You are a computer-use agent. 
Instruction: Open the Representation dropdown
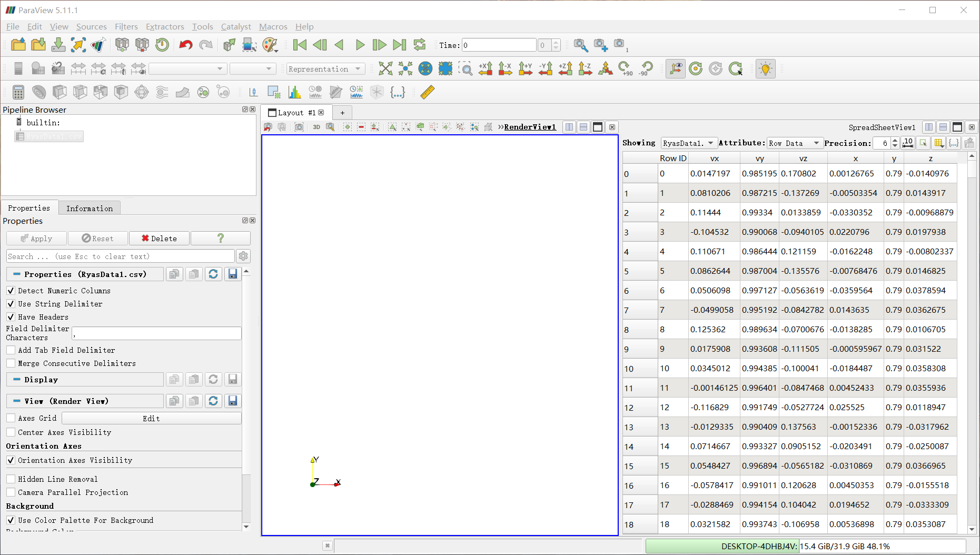pos(325,69)
